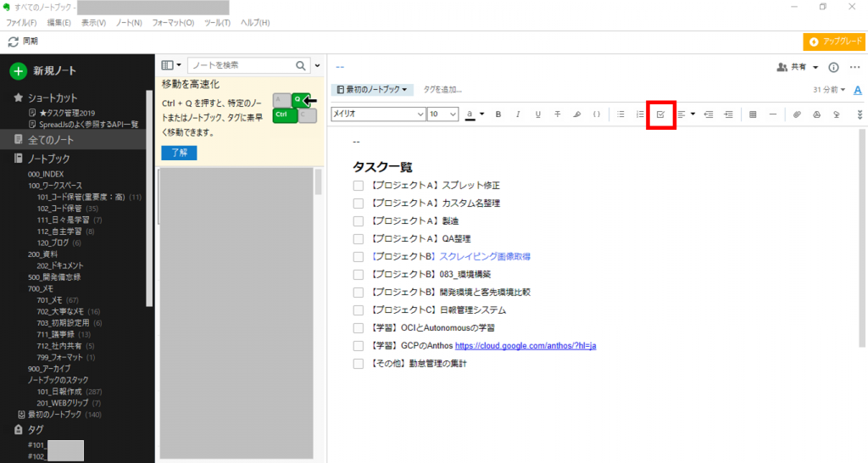The width and height of the screenshot is (868, 463).
Task: Insert a horizontal rule
Action: point(773,114)
